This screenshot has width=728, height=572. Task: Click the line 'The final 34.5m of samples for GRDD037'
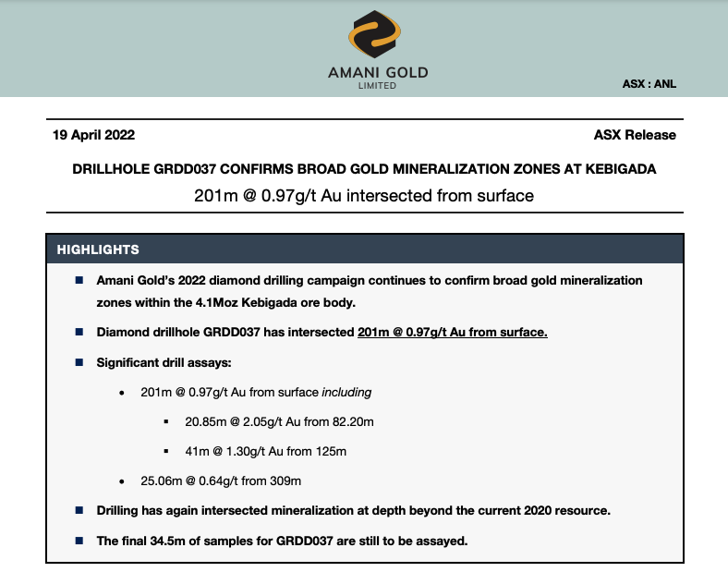282,542
